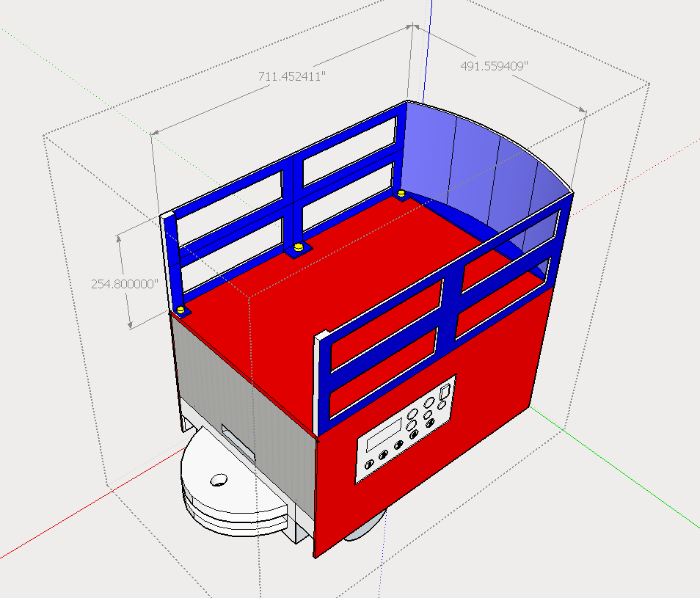Image resolution: width=700 pixels, height=598 pixels.
Task: Click the green axis line
Action: (624, 477)
